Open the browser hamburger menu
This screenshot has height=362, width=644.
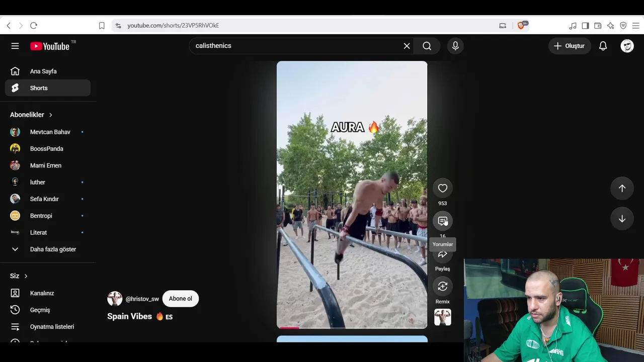point(635,26)
